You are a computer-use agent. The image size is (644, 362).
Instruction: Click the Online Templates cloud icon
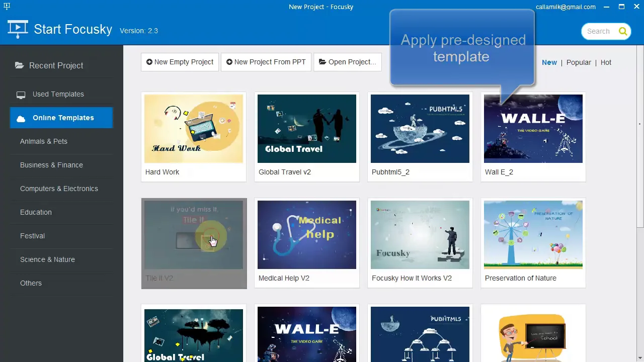[21, 119]
